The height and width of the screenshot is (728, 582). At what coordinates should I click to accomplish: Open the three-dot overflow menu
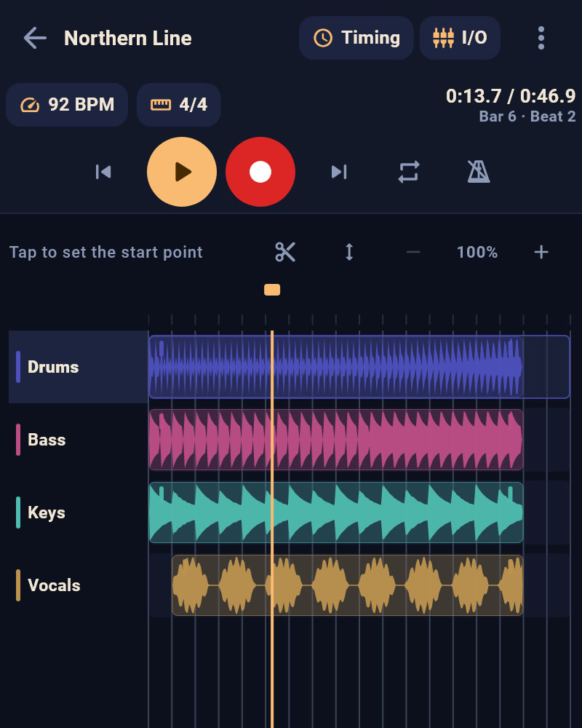(541, 38)
